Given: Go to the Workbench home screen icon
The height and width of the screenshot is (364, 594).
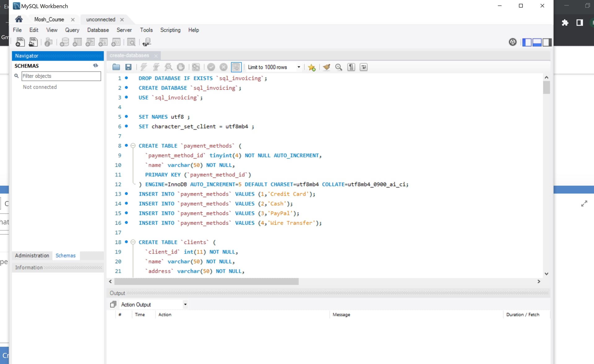Looking at the screenshot, I should click(19, 19).
